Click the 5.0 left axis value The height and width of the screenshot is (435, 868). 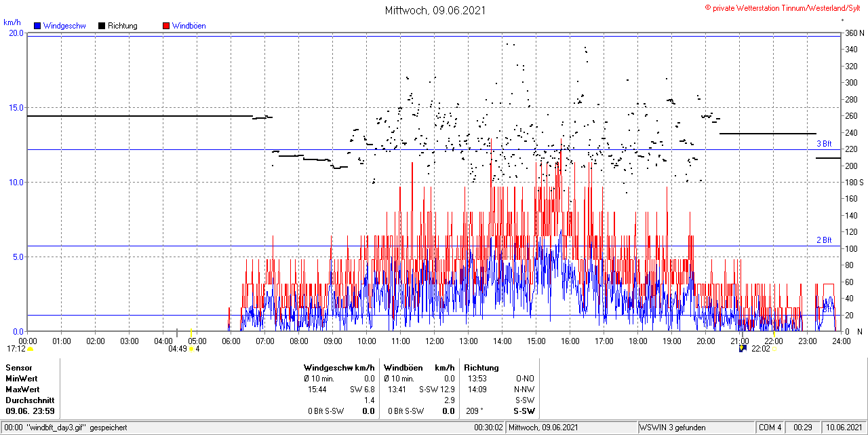pyautogui.click(x=18, y=257)
